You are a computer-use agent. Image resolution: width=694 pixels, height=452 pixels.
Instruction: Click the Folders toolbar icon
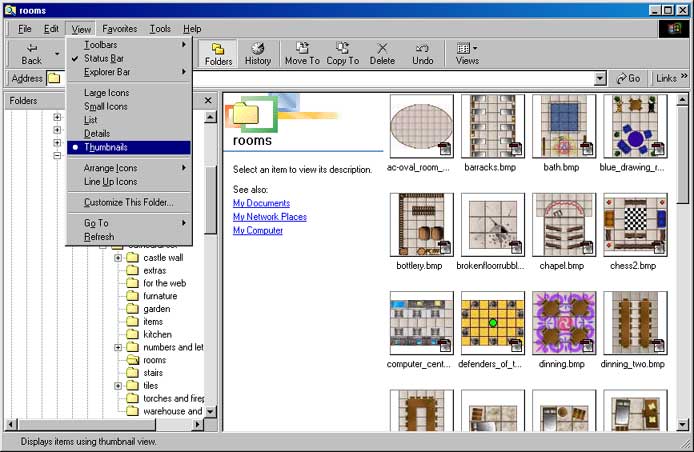[218, 49]
